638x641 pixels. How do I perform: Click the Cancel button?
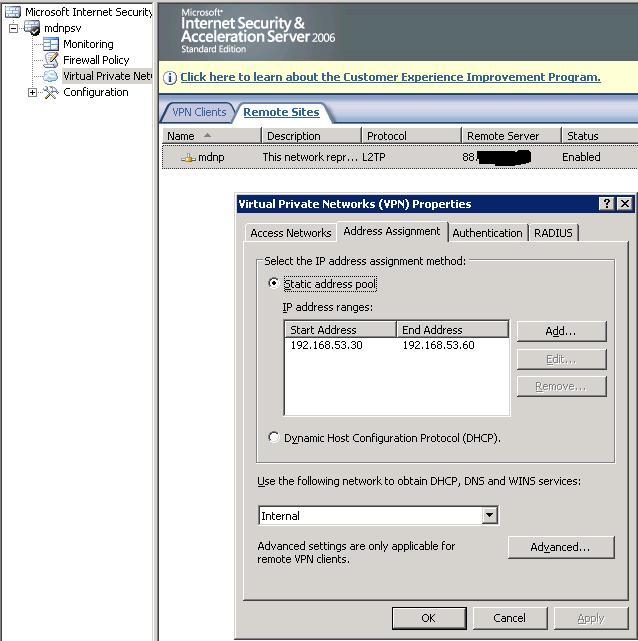click(x=510, y=618)
